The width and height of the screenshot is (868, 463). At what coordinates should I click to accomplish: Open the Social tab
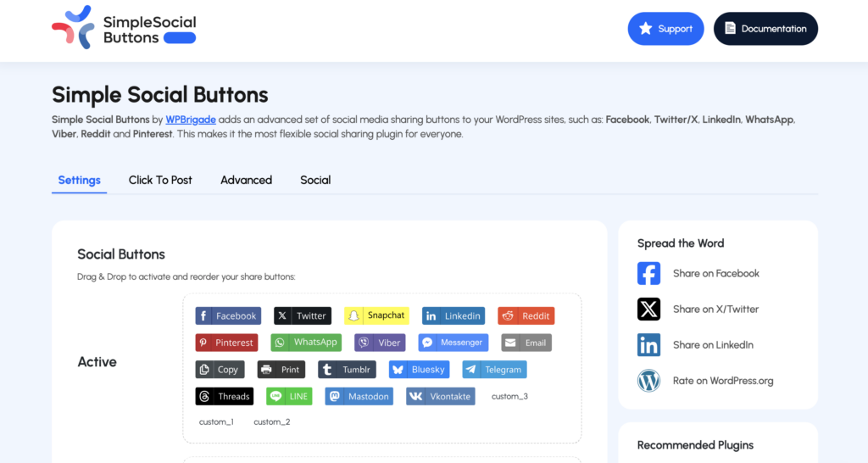click(315, 180)
